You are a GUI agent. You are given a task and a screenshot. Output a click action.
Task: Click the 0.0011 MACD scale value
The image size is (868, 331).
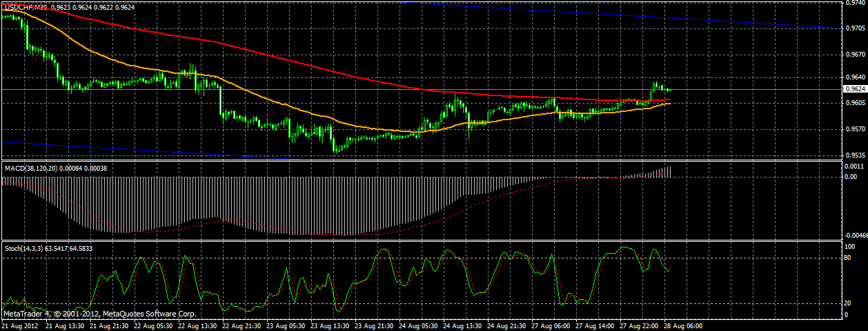(855, 167)
